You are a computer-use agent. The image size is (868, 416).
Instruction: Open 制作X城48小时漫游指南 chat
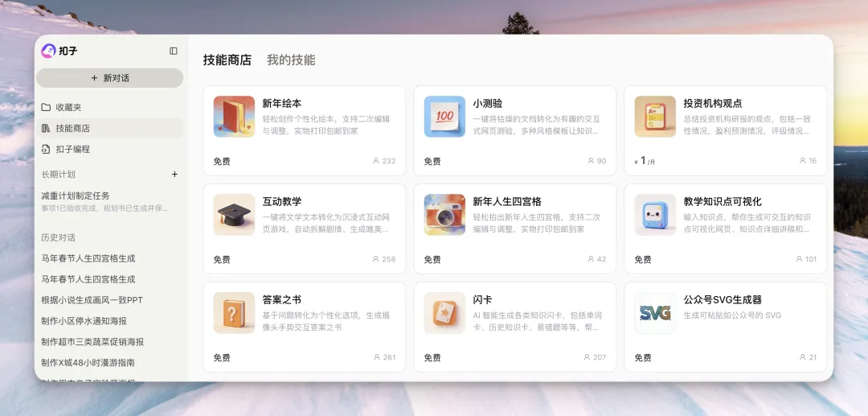click(x=88, y=363)
